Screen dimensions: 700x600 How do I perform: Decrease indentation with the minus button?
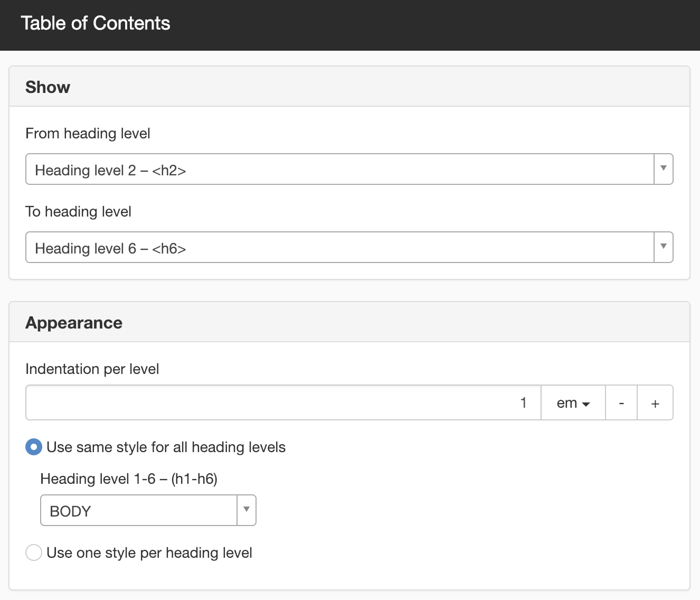click(621, 402)
